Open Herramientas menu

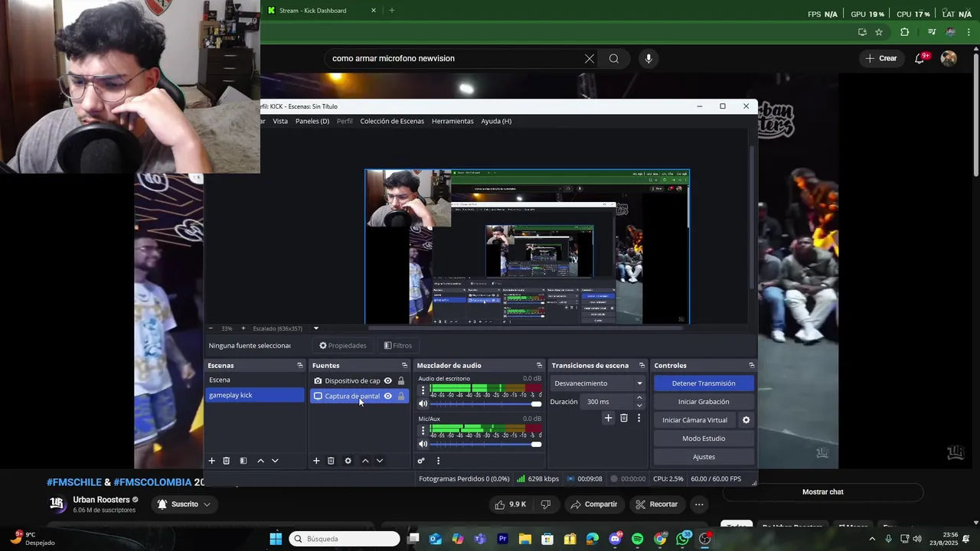(x=452, y=121)
